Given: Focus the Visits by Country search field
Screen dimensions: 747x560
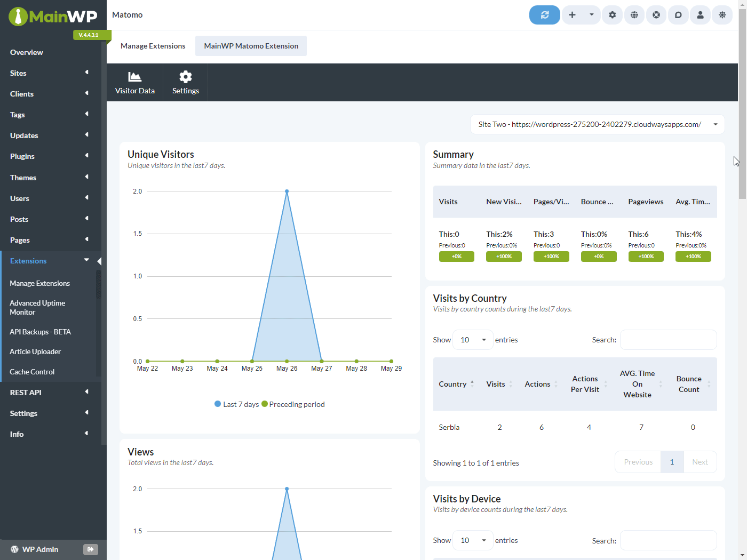Looking at the screenshot, I should coord(668,340).
